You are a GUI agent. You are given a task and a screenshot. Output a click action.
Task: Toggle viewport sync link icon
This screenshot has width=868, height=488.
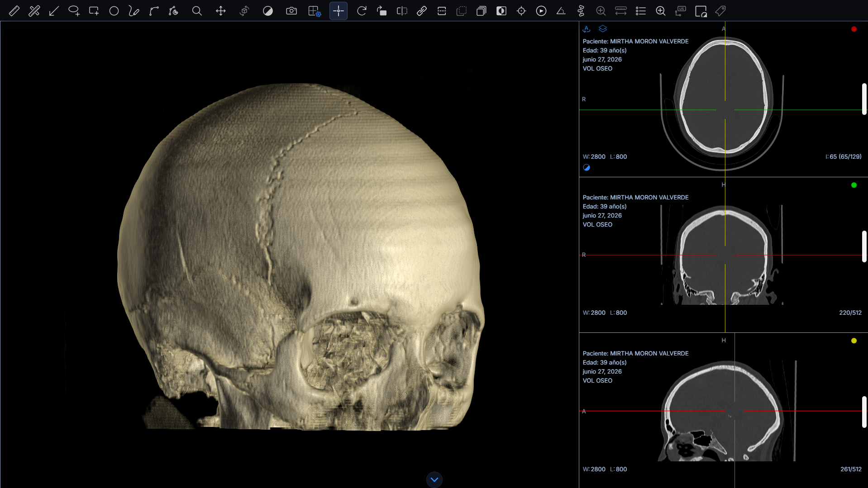422,11
